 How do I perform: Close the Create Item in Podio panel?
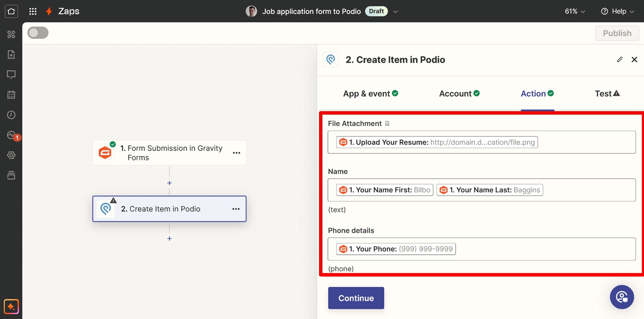click(634, 60)
